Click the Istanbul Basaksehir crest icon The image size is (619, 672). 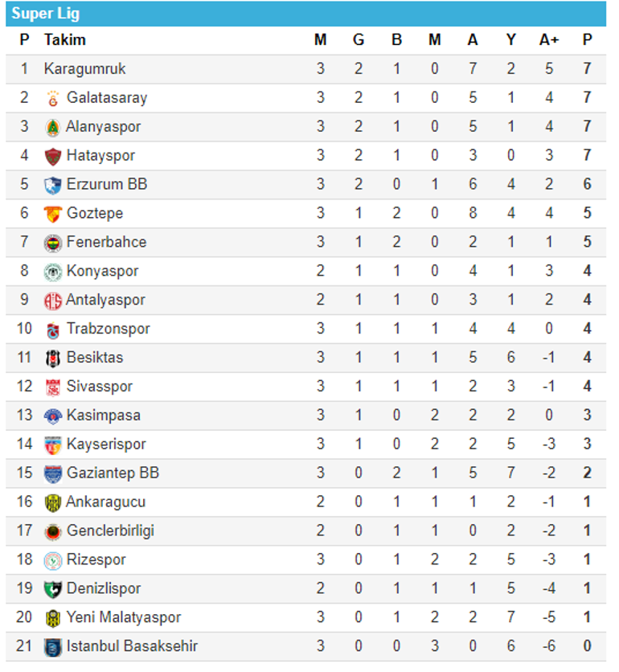click(53, 646)
